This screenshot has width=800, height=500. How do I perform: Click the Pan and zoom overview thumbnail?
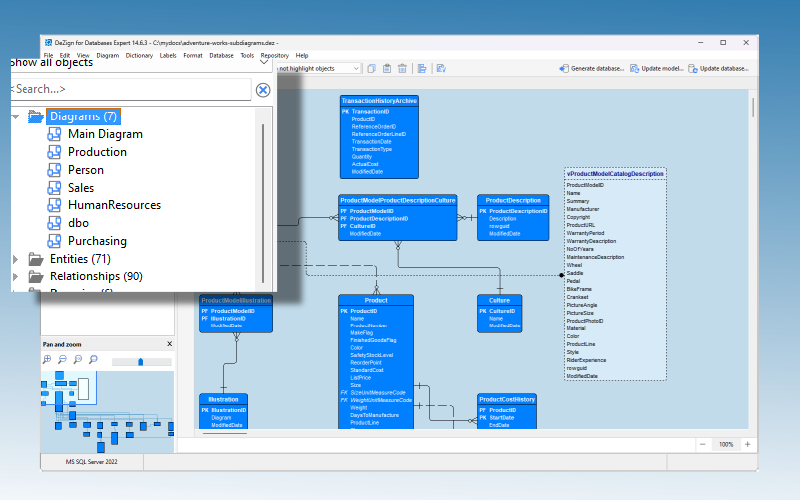107,412
